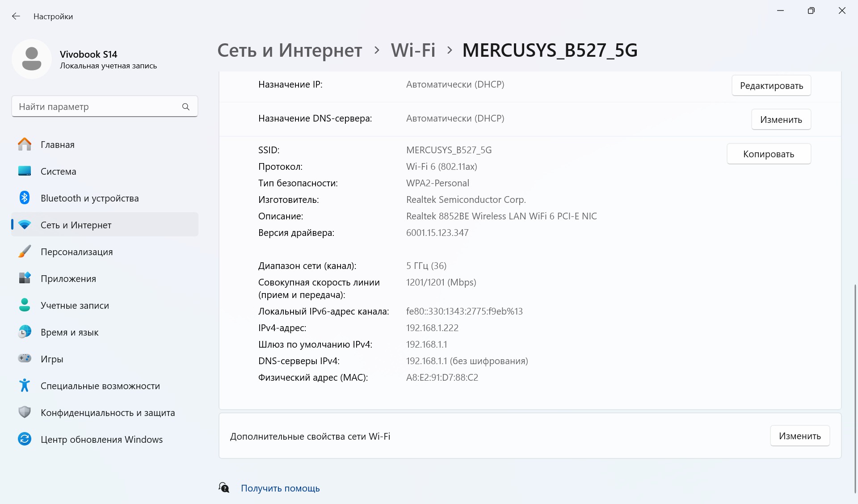Screen dimensions: 858x504
Task: Open Учетные записи via the person icon
Action: pos(25,305)
